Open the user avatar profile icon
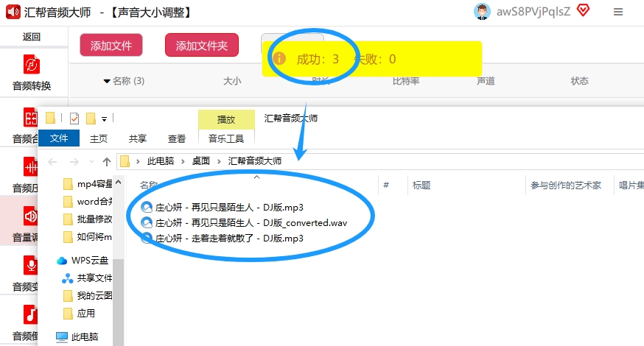 [482, 12]
